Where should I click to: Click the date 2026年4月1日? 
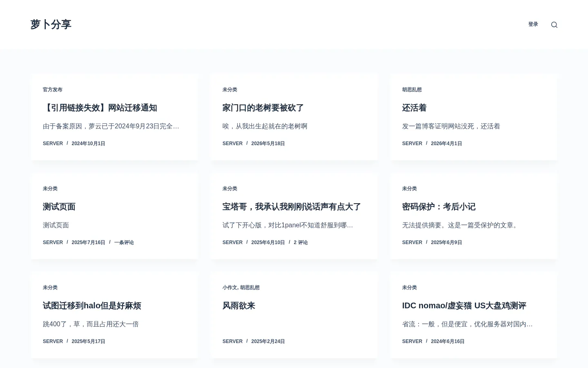point(447,144)
